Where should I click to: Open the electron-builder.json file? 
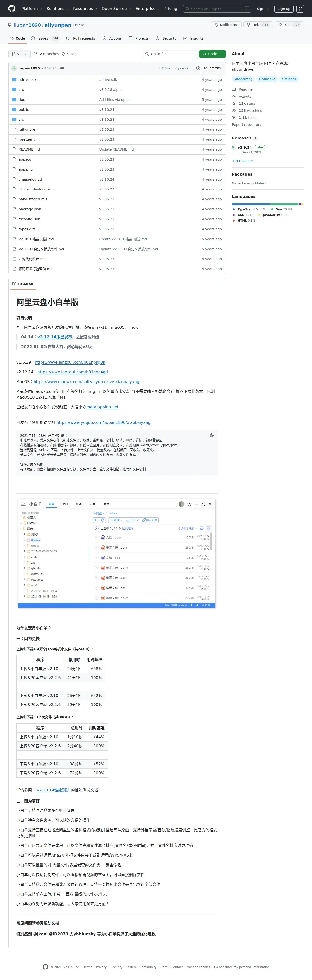click(36, 189)
